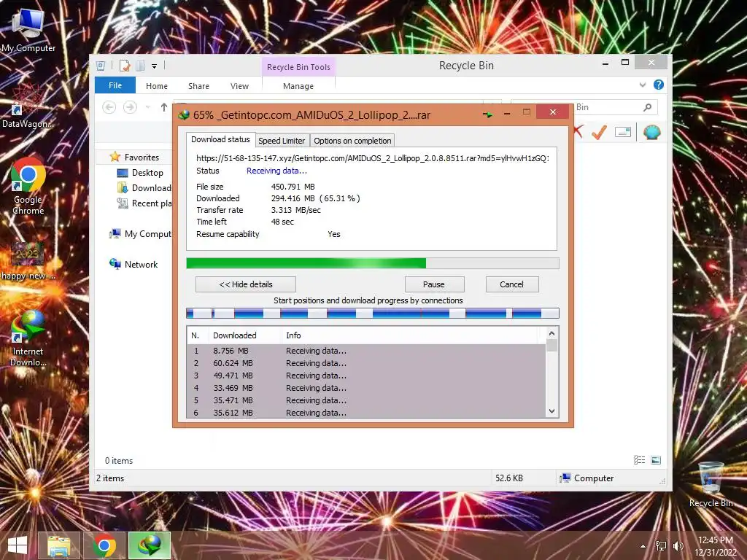Click the download URL text
Viewport: 747px width, 560px height.
[373, 158]
